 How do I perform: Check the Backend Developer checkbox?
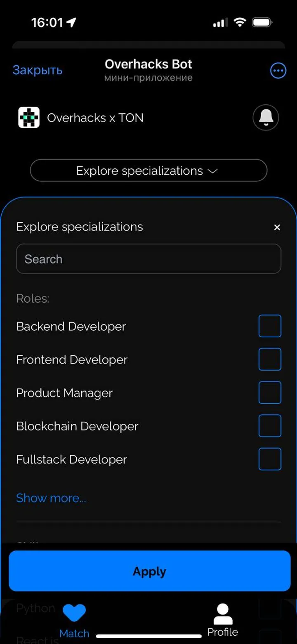[x=270, y=326]
